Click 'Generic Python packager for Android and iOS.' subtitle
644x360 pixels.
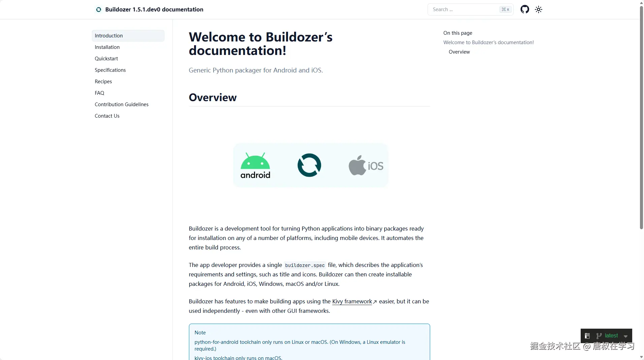click(x=256, y=70)
